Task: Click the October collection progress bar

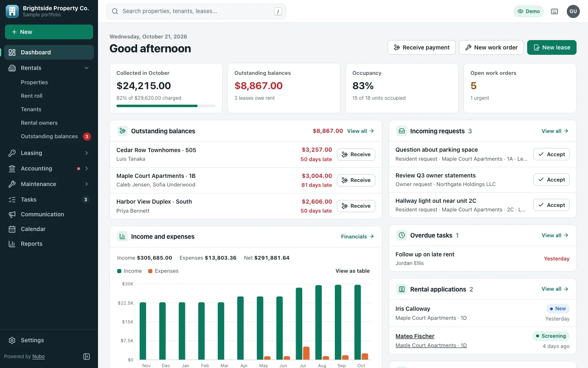Action: (x=166, y=106)
